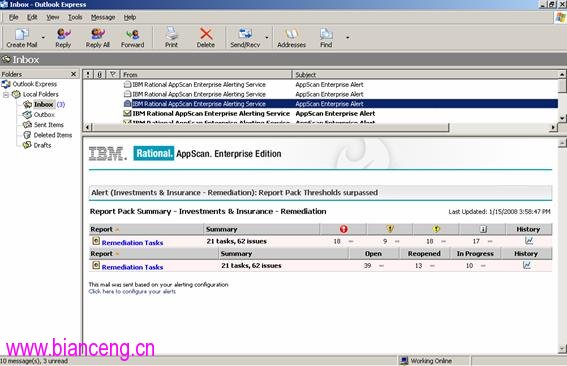This screenshot has height=366, width=567.
Task: Close the Folders pane
Action: 73,74
